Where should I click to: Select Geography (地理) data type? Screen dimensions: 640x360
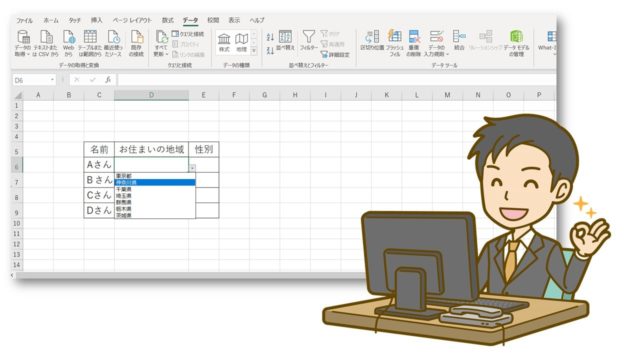click(x=242, y=43)
